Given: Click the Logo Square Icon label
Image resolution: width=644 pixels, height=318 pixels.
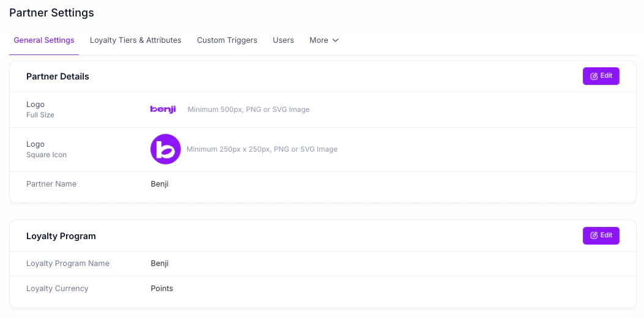Looking at the screenshot, I should click(x=46, y=150).
